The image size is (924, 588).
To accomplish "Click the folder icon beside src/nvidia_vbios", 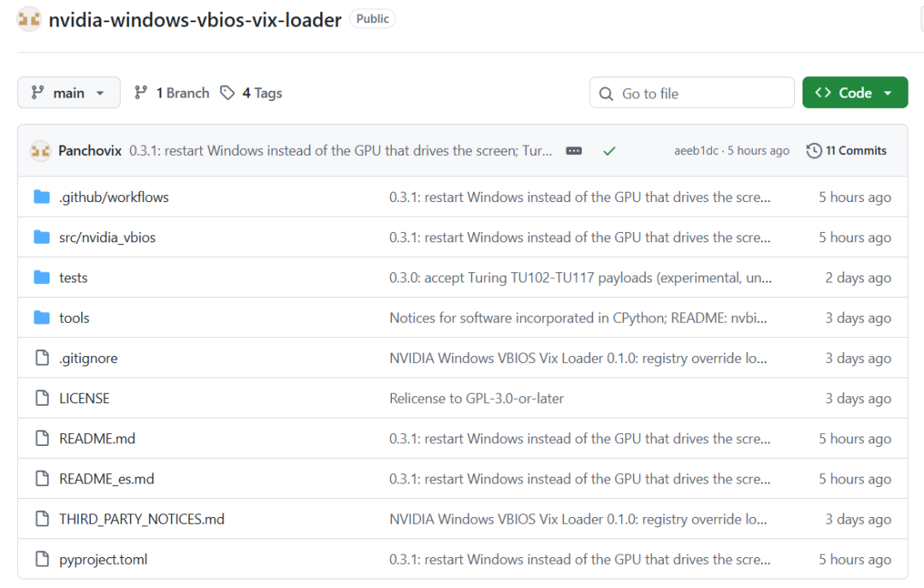I will [x=42, y=236].
